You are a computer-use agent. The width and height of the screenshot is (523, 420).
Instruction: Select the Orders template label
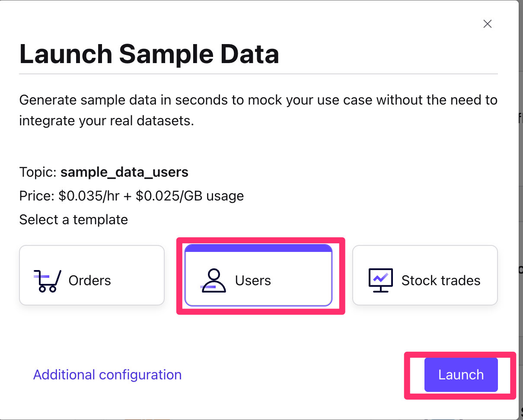point(89,280)
